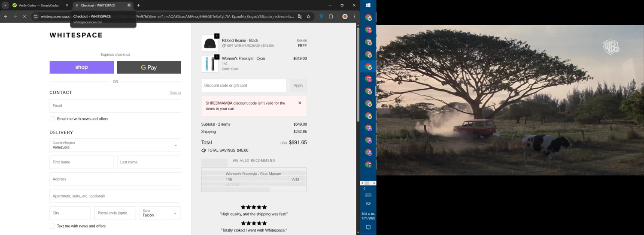This screenshot has height=235, width=644.
Task: Click the Ribbed Beanie - Black product name
Action: click(x=240, y=40)
